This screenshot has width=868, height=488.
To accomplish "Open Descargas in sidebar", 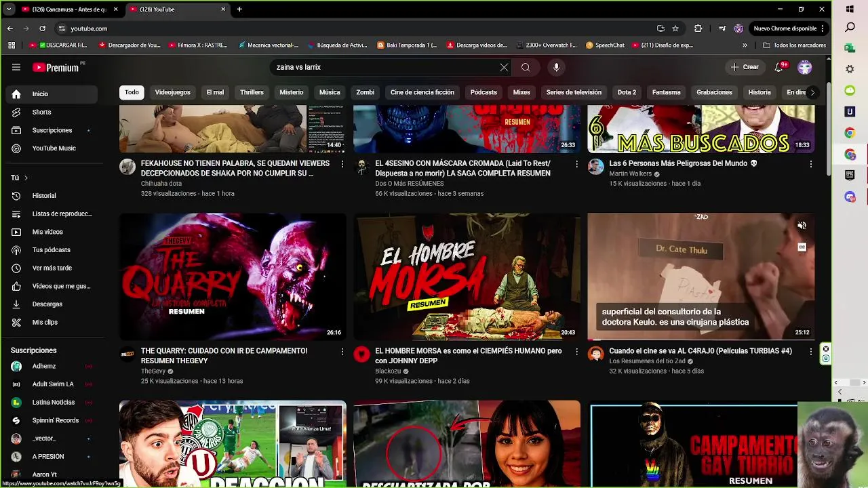I will pos(52,304).
